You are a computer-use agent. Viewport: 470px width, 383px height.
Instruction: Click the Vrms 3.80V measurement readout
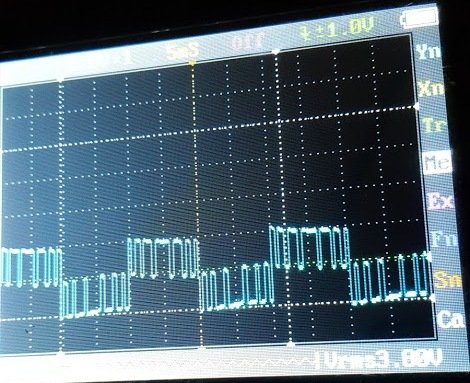tap(384, 359)
